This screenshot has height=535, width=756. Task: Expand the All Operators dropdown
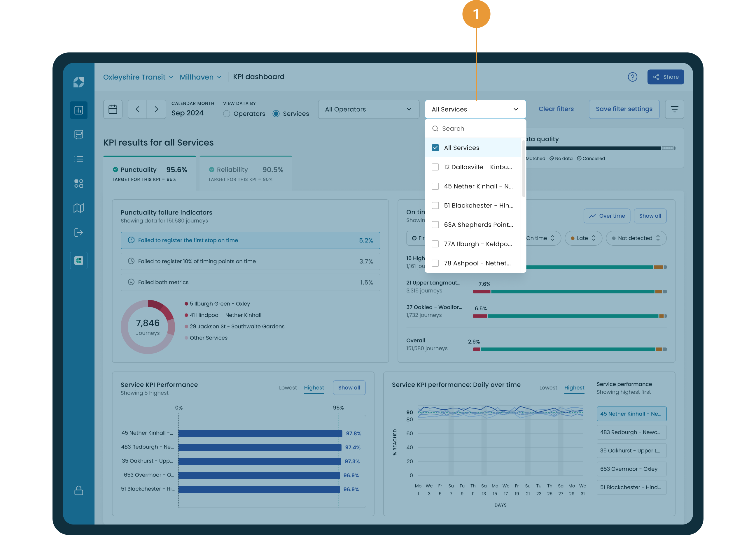coord(368,109)
